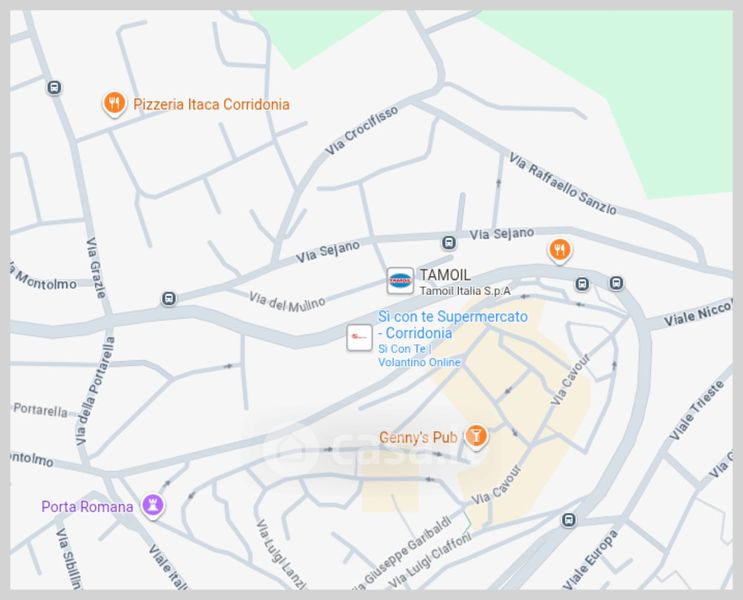Click the Si con te Supermercato - Corridonia label

click(x=453, y=325)
